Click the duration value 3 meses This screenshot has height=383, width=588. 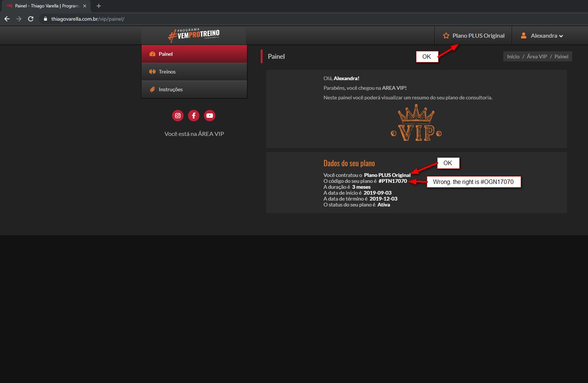[361, 187]
